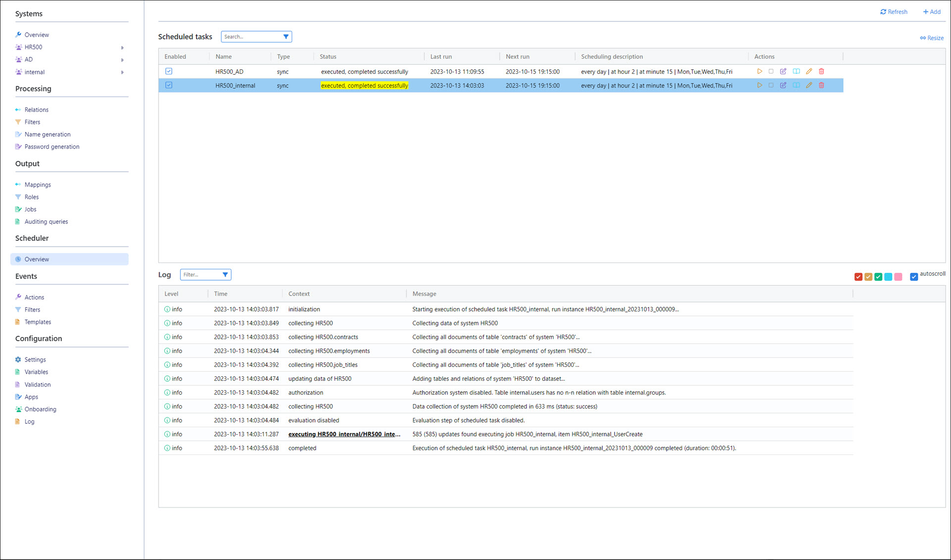Open the purple edit icon for HR500_AD
This screenshot has width=951, height=560.
tap(783, 71)
